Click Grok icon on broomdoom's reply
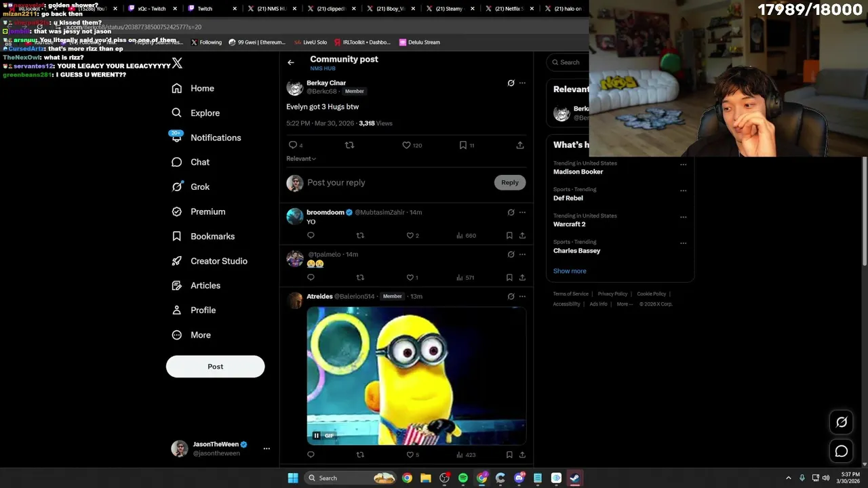Image resolution: width=868 pixels, height=488 pixels. 511,212
